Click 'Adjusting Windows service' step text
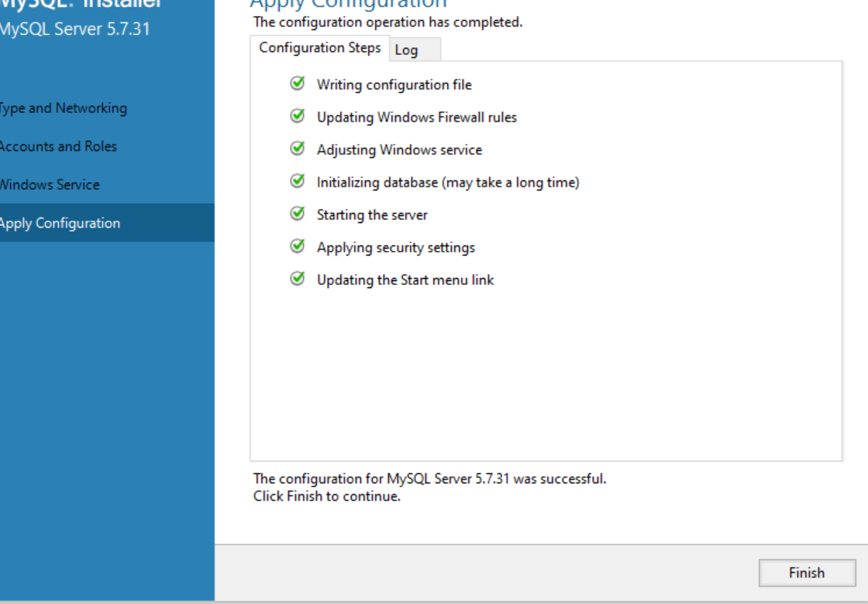868x604 pixels. [399, 150]
